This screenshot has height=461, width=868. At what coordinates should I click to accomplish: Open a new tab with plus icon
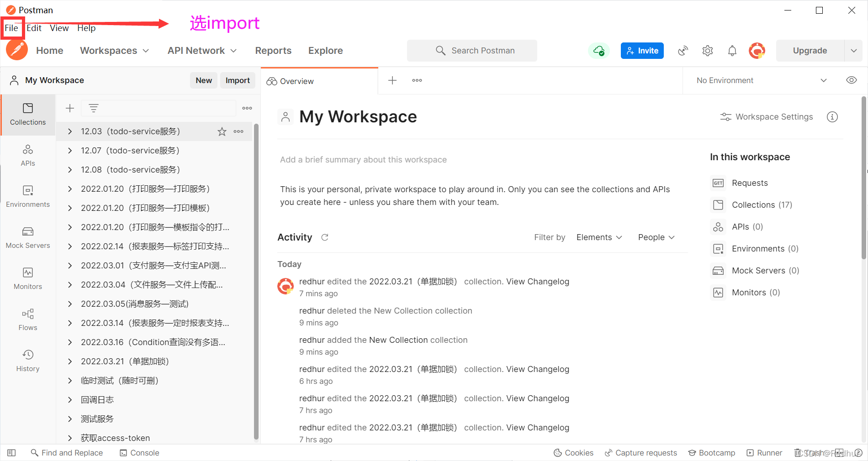click(392, 80)
